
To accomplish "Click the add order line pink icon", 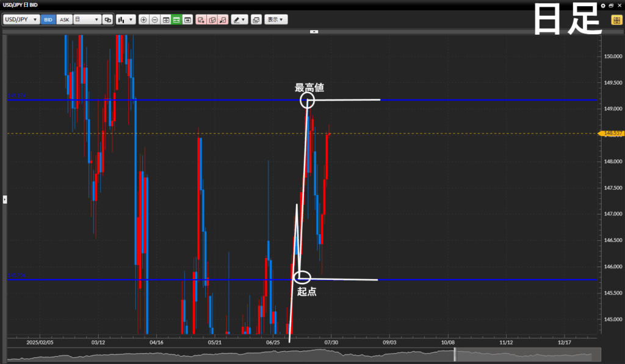I will 201,20.
